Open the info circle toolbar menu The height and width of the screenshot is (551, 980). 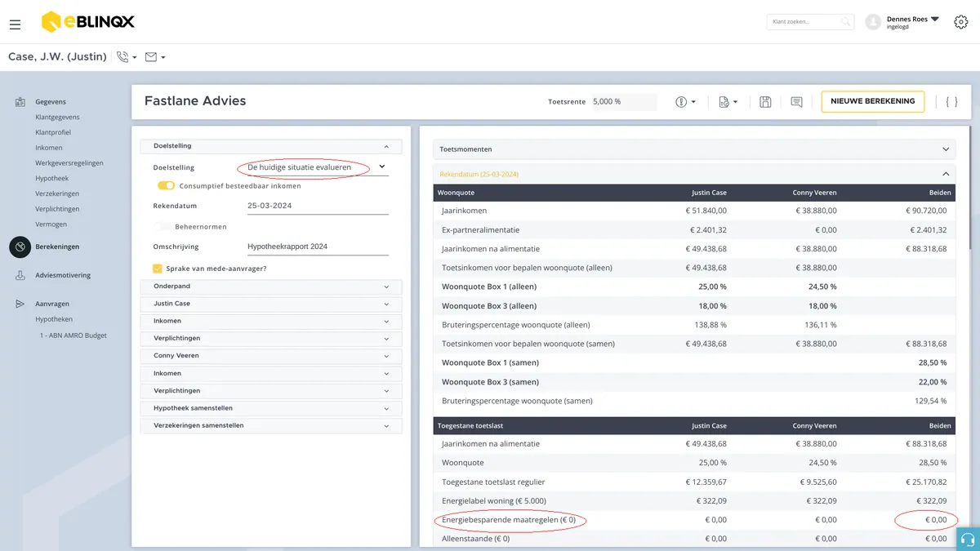(685, 102)
